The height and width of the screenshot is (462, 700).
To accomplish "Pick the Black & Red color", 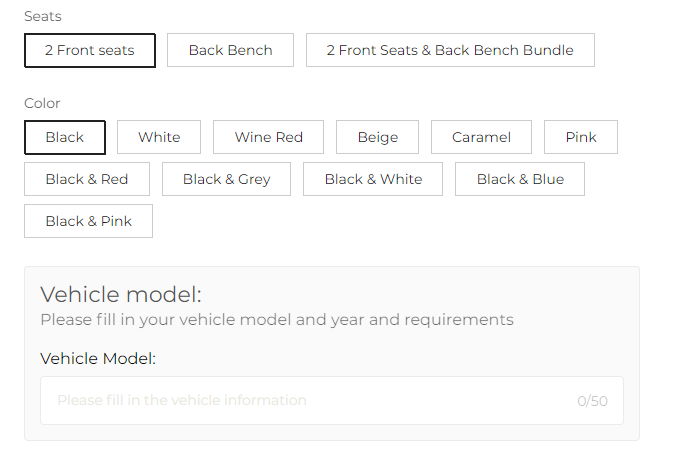I will (87, 179).
